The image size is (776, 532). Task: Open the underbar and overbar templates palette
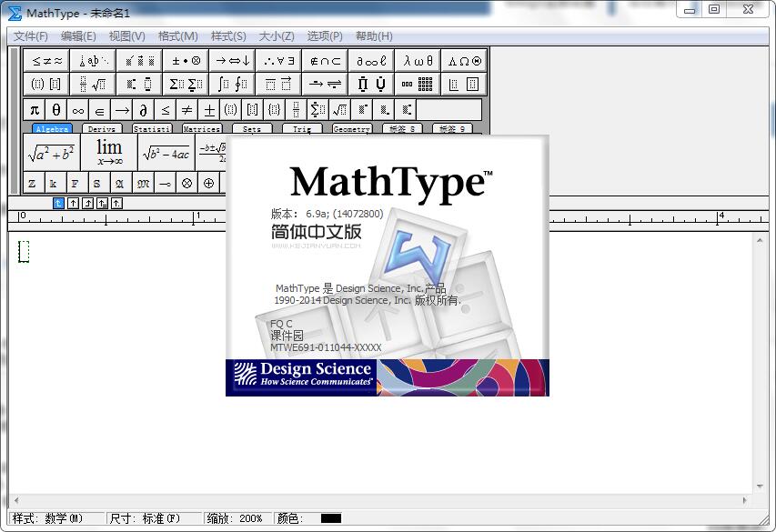(x=279, y=85)
